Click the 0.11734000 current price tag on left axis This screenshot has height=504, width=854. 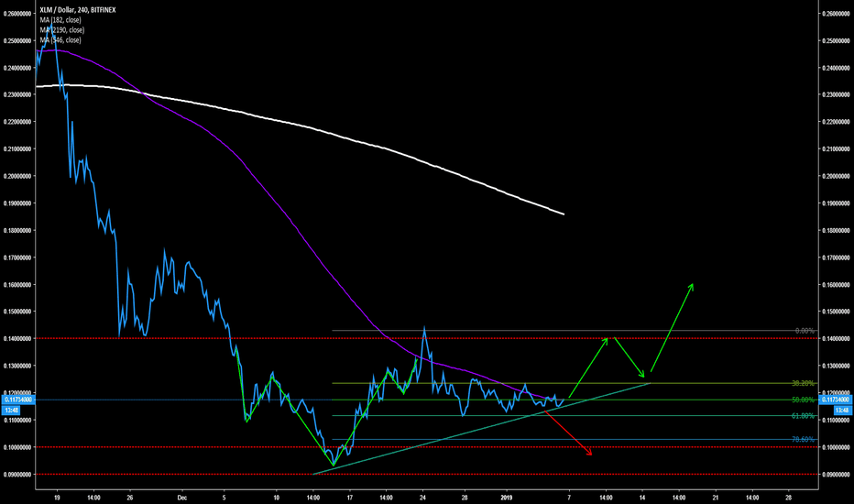click(19, 400)
